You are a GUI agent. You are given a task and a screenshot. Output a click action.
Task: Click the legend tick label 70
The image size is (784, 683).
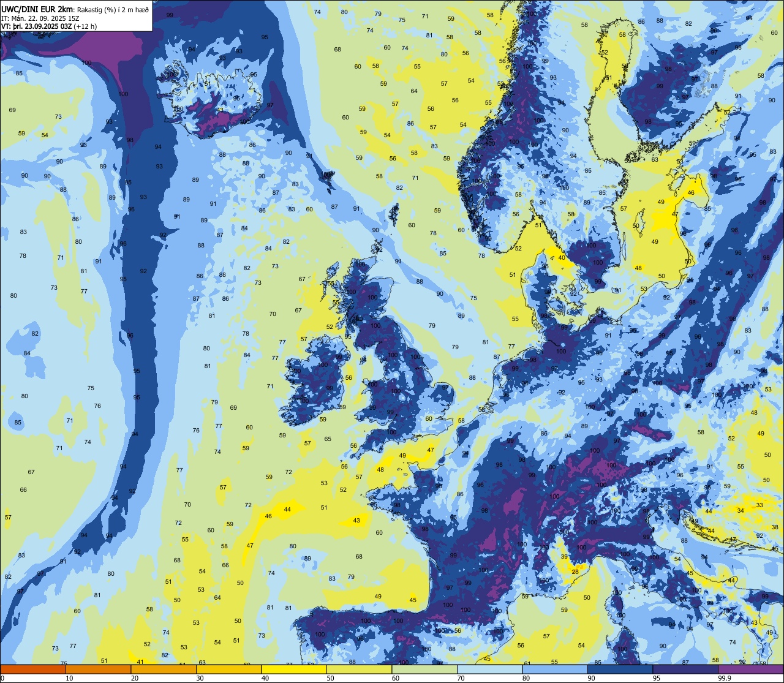pos(461,678)
